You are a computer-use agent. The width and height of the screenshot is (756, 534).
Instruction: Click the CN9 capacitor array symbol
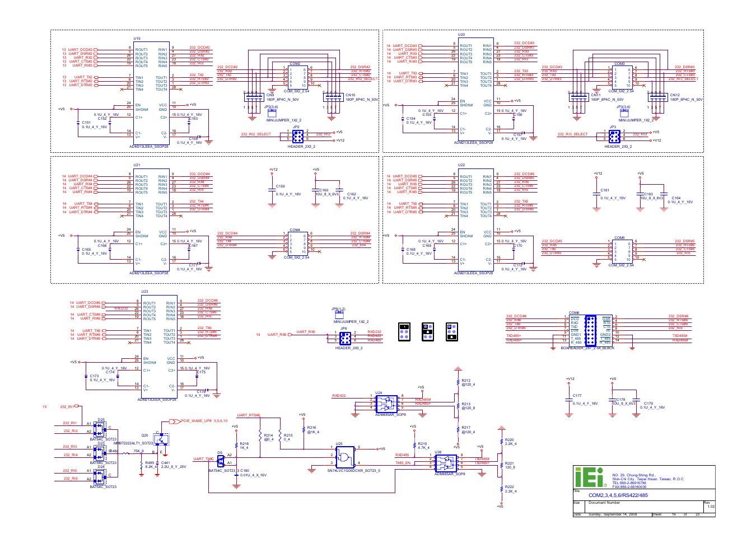[x=254, y=97]
